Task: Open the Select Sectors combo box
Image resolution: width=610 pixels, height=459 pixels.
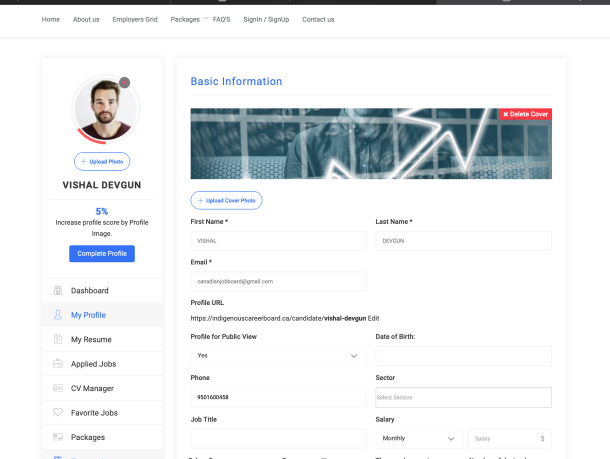Action: [x=463, y=397]
